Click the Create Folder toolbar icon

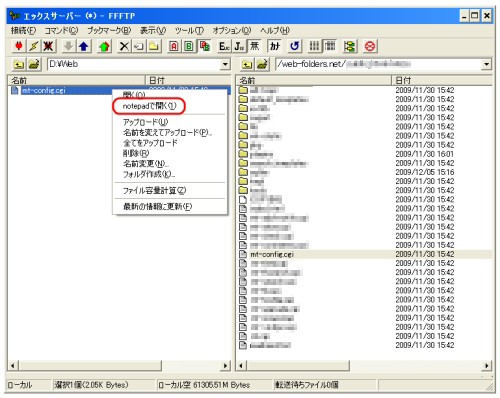point(154,46)
